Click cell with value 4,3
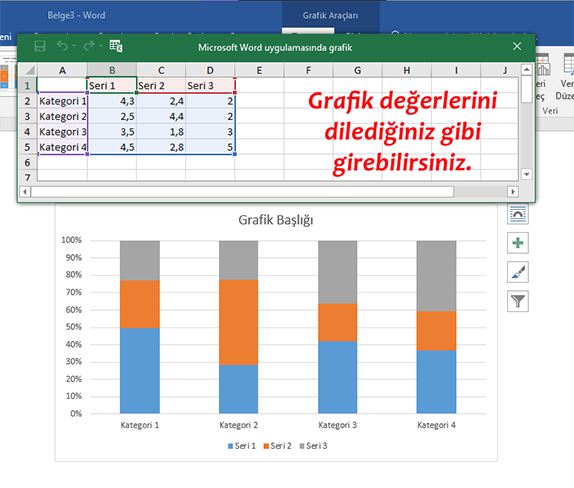 point(112,101)
